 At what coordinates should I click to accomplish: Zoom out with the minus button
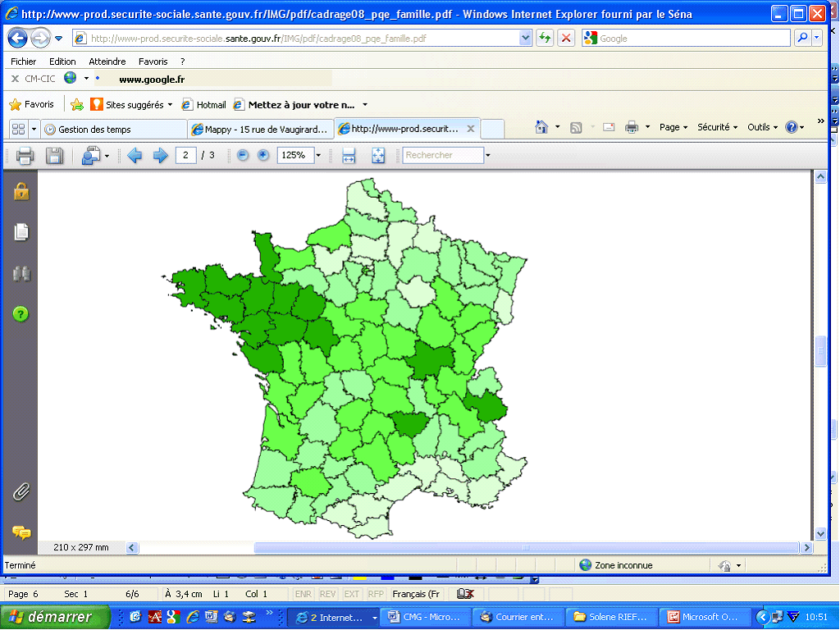(x=243, y=155)
